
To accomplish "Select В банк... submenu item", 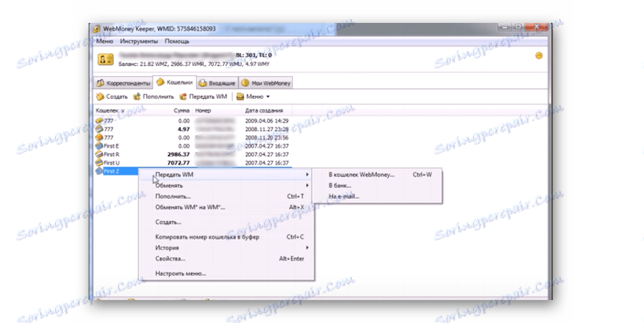I will pyautogui.click(x=377, y=185).
